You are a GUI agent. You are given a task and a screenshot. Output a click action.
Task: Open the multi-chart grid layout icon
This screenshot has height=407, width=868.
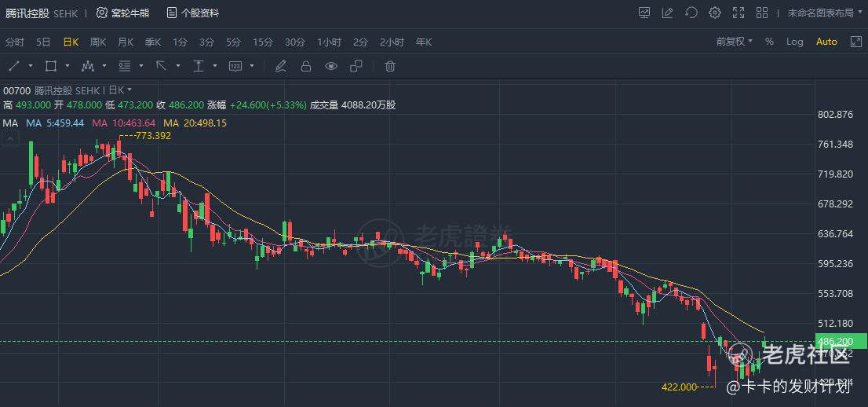pyautogui.click(x=762, y=13)
